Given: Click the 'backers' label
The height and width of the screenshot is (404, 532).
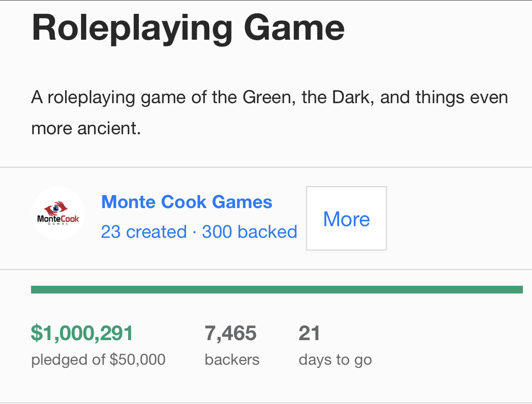Looking at the screenshot, I should coord(232,360).
